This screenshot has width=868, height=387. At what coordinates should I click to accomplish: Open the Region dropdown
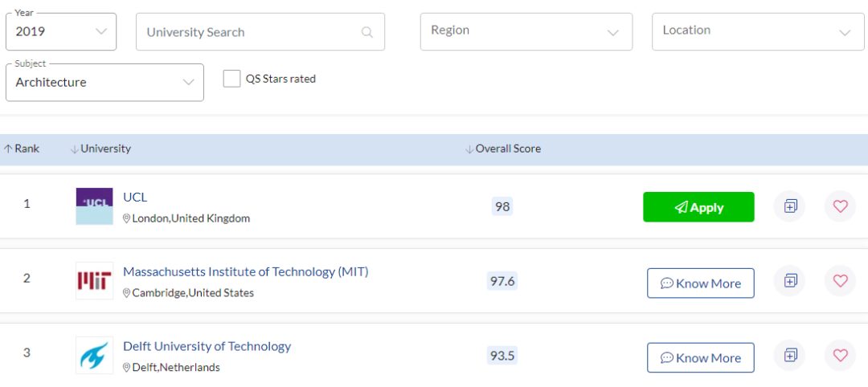point(526,31)
